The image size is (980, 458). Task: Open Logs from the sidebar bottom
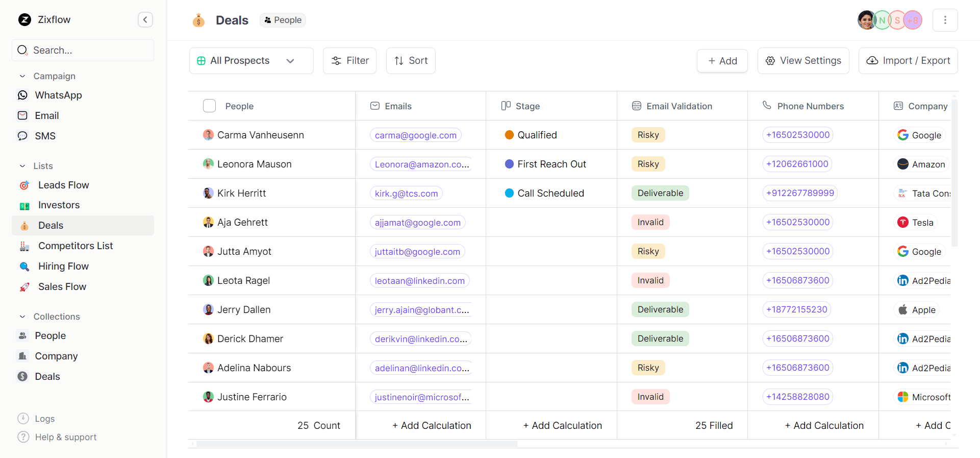(44, 419)
